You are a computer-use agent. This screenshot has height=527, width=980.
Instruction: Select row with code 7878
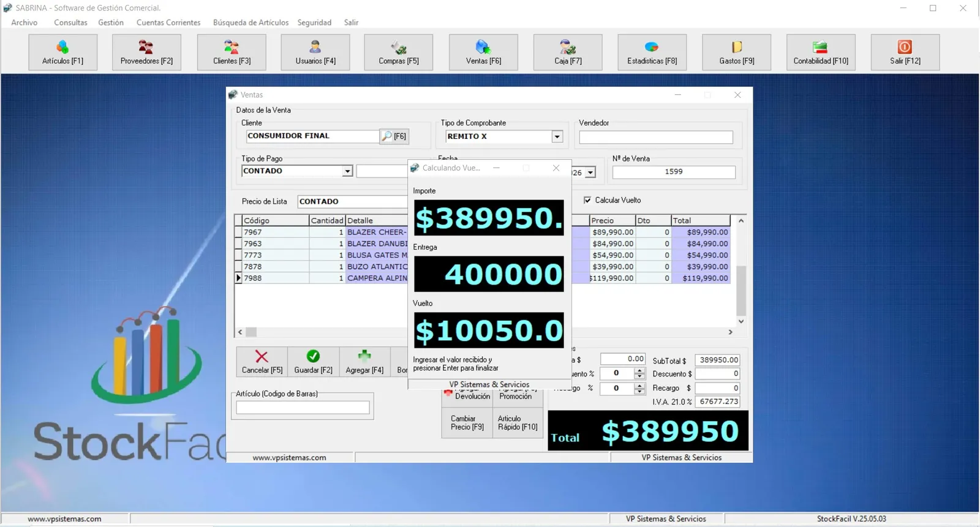482,267
